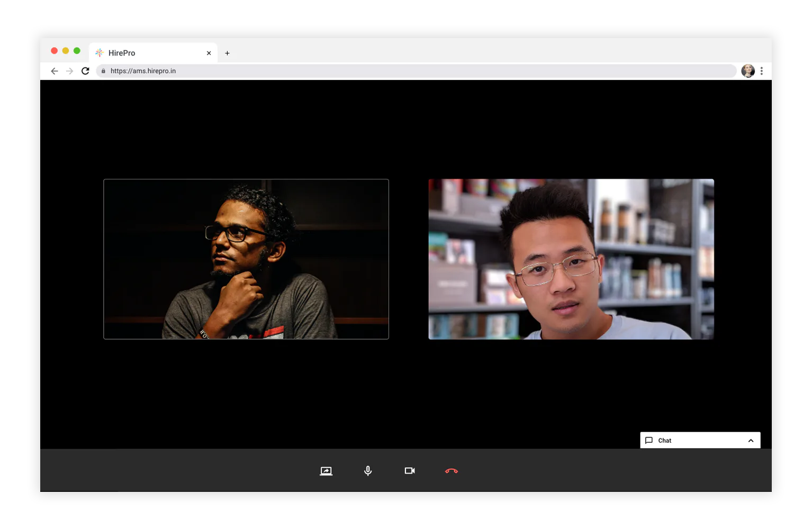The image size is (812, 531).
Task: Select the video of the man near shelves
Action: pyautogui.click(x=571, y=259)
